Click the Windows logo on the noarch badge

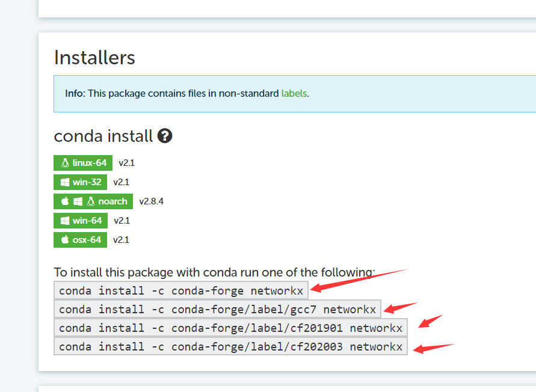click(78, 201)
